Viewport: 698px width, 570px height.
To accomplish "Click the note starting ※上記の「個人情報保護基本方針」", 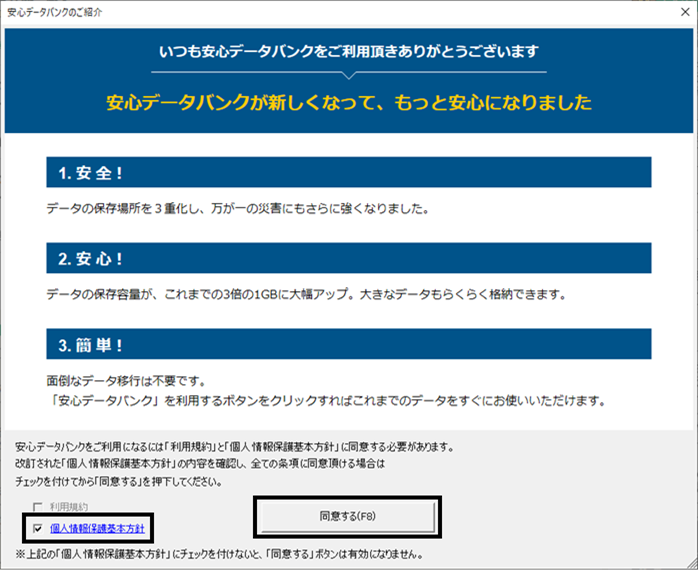I will click(x=219, y=554).
